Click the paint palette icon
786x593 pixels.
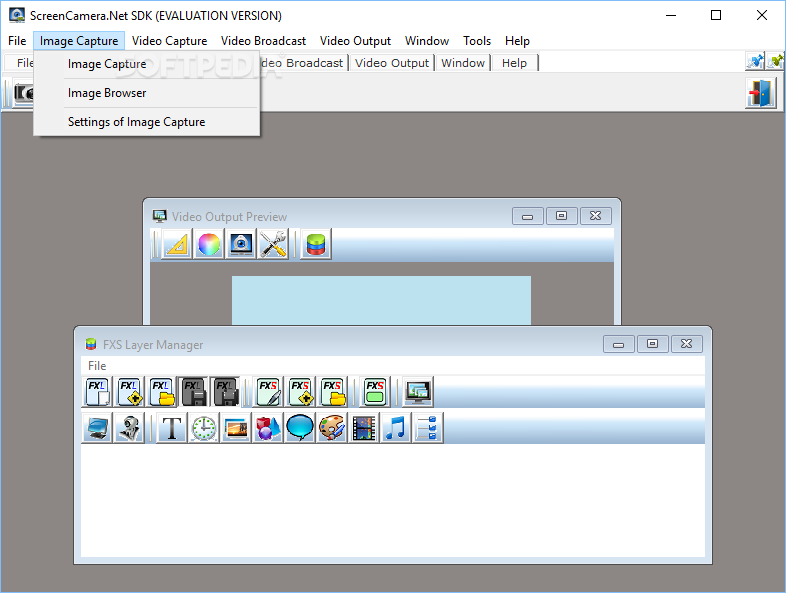(332, 428)
